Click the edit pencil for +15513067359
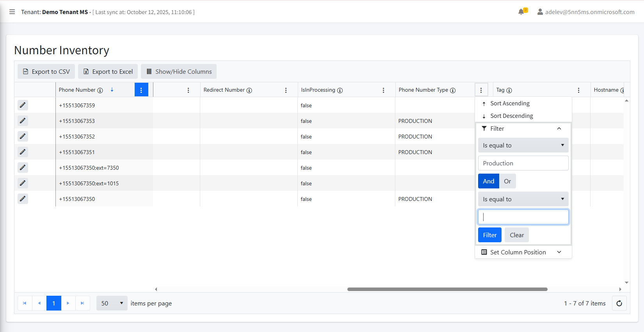The height and width of the screenshot is (332, 644). point(23,105)
